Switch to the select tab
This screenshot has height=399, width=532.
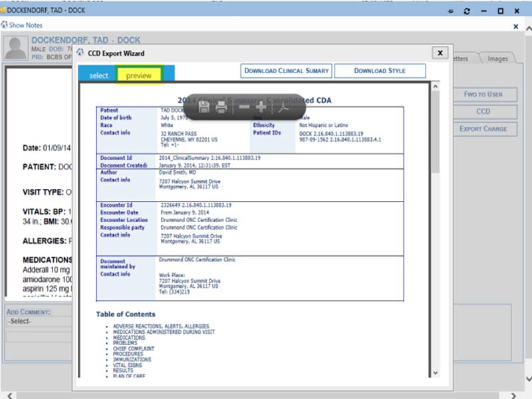coord(98,75)
